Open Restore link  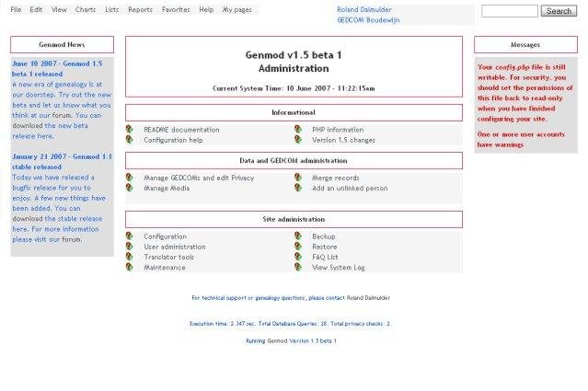click(325, 247)
